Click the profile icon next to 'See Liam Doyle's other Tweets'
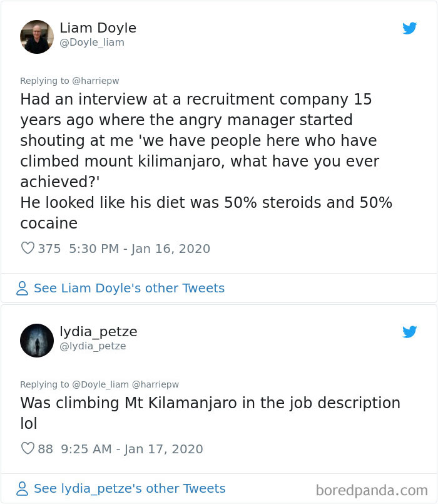The height and width of the screenshot is (504, 438). click(23, 288)
